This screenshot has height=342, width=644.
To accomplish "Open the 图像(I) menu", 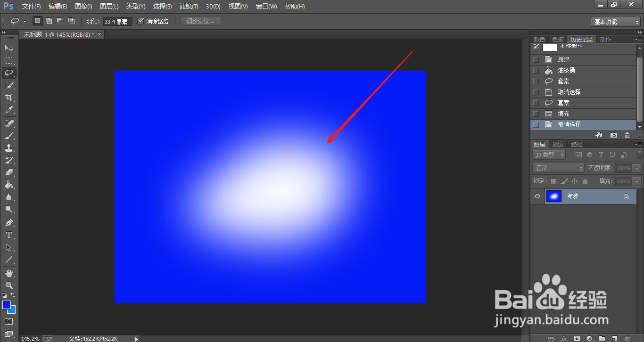I will click(83, 7).
